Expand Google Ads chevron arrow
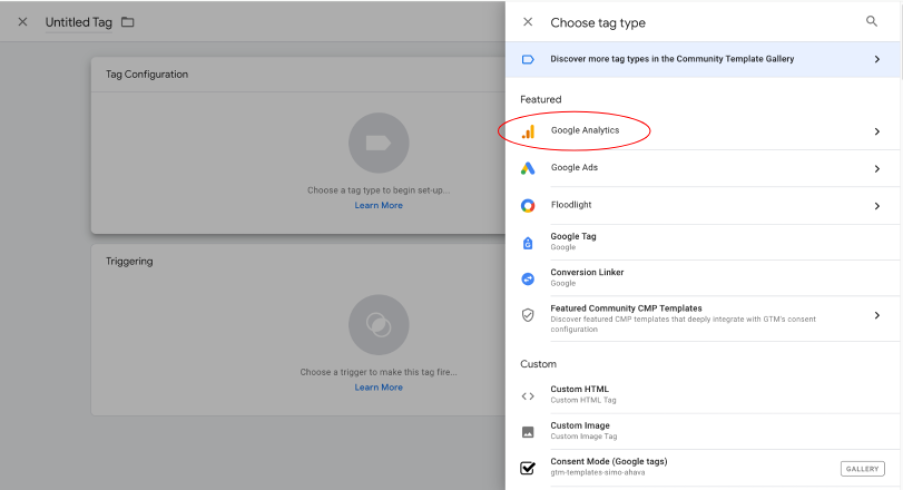This screenshot has height=490, width=904. [x=877, y=169]
